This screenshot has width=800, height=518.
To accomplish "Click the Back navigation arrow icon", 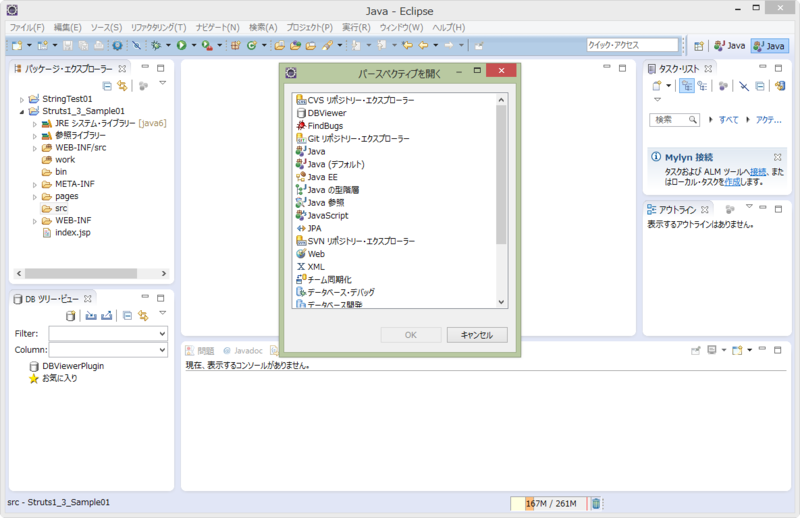I will [x=423, y=45].
